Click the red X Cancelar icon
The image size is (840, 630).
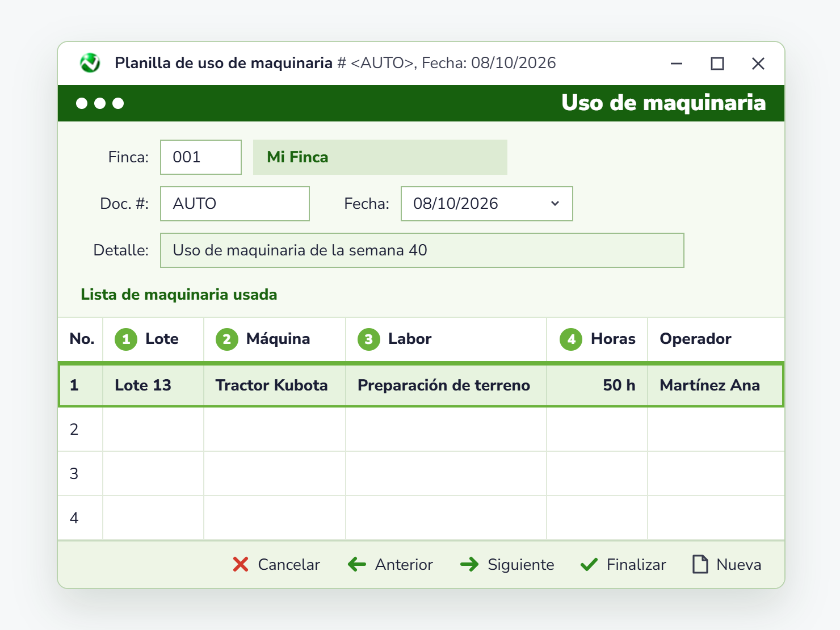241,564
